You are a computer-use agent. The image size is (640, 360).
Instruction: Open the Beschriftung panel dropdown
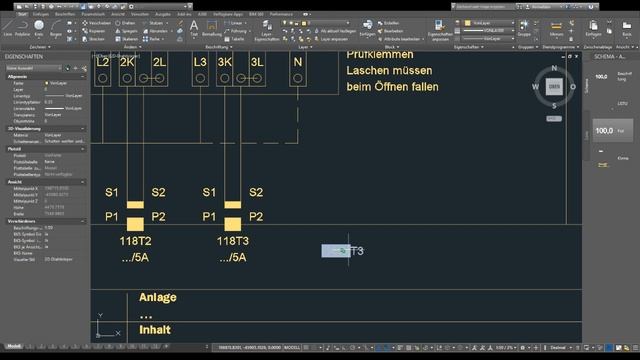(219, 47)
